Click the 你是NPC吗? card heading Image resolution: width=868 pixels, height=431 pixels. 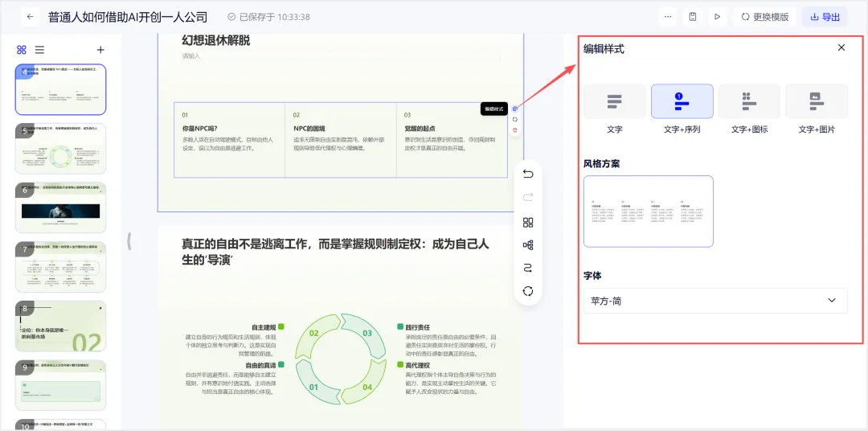pyautogui.click(x=200, y=128)
